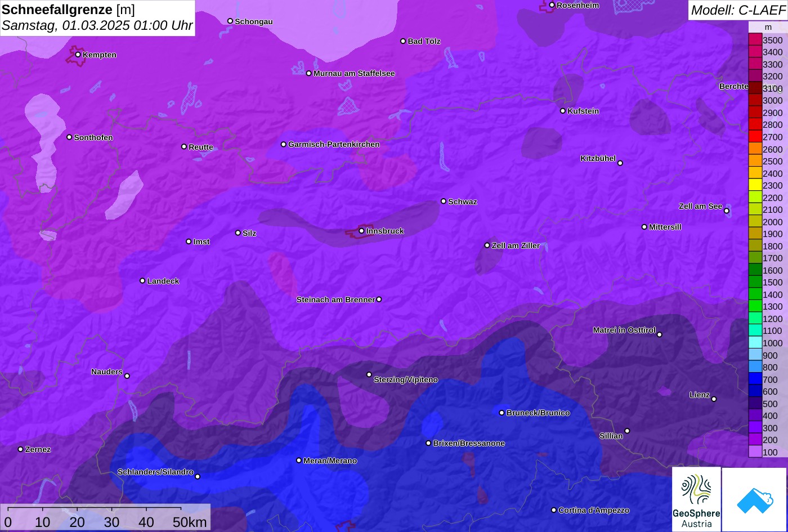The image size is (788, 532).
Task: Click the GeoSphere Austria logo
Action: click(696, 499)
